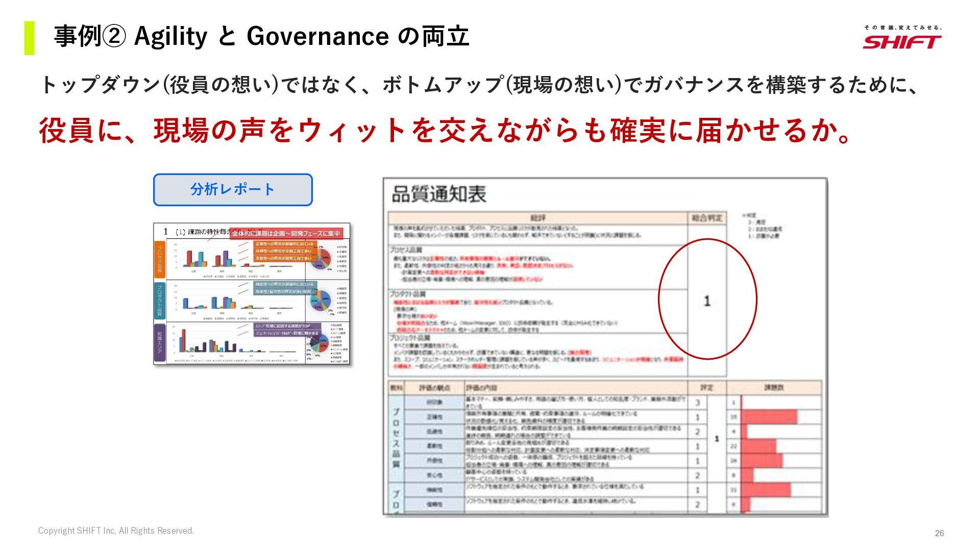
Task: Click the longest red bar in 課題数 column
Action: [x=769, y=417]
